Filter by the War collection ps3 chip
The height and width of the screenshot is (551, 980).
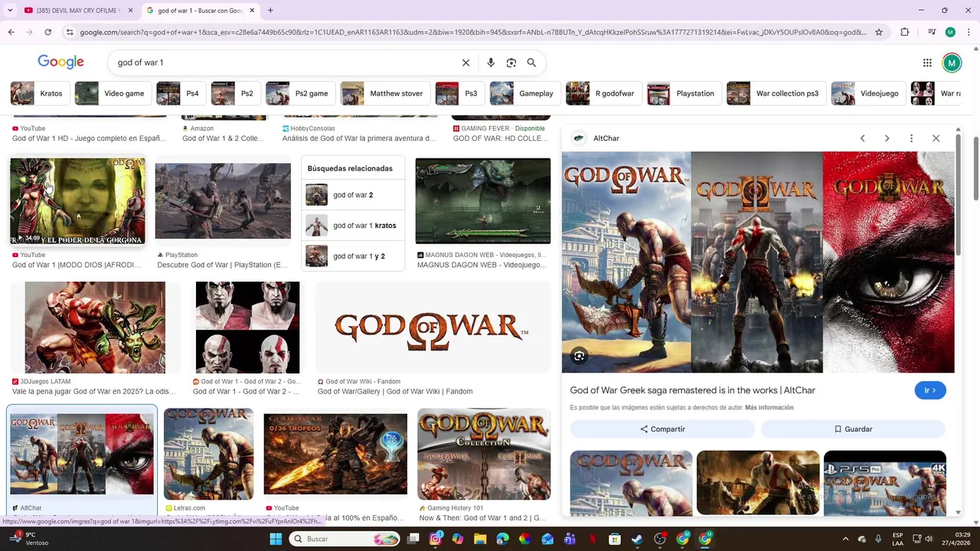776,93
